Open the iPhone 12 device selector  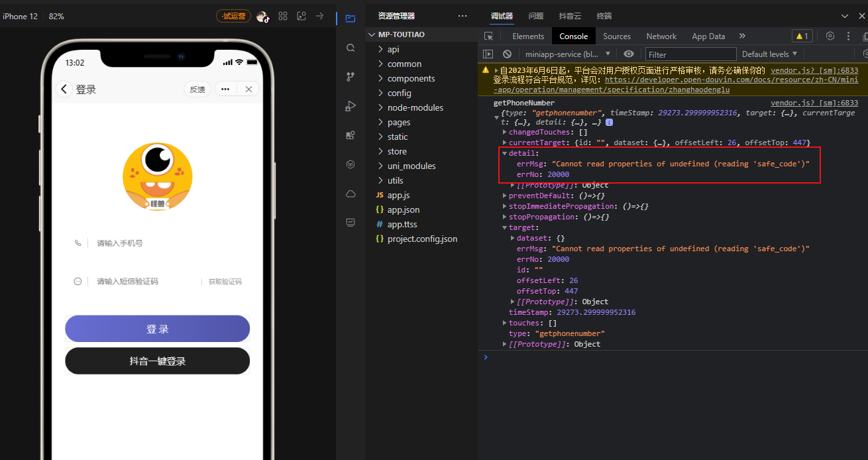(x=20, y=16)
